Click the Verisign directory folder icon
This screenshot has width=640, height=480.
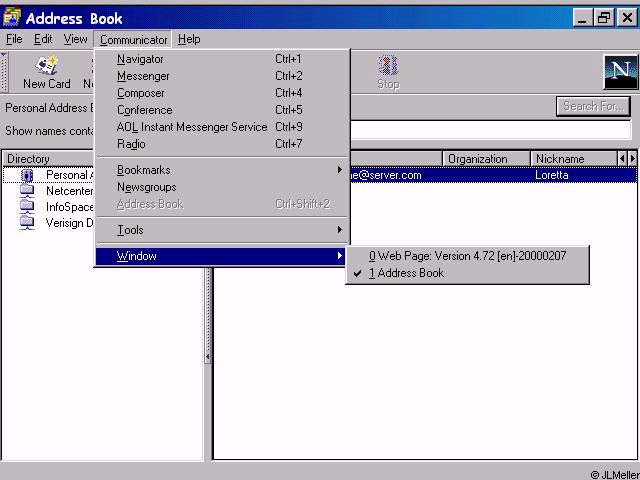point(27,223)
